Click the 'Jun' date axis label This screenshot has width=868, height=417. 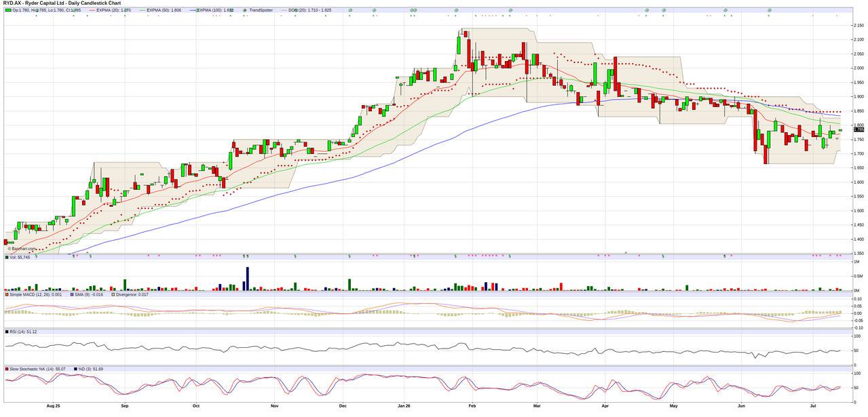(742, 406)
